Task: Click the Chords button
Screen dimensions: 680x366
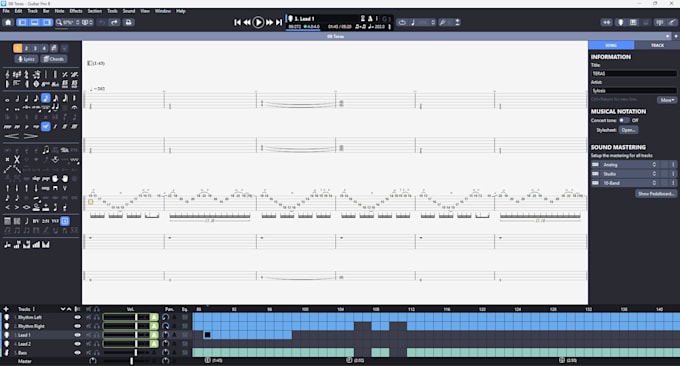Action: [54, 59]
